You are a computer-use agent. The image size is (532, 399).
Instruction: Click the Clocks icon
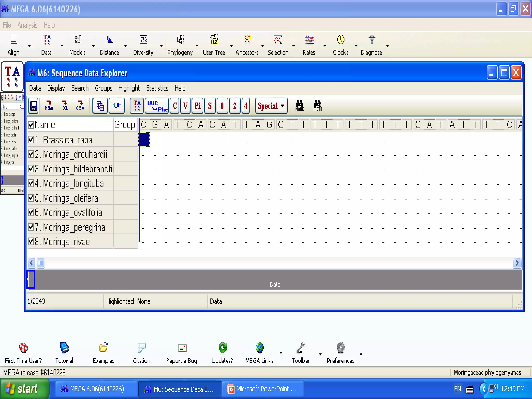341,40
